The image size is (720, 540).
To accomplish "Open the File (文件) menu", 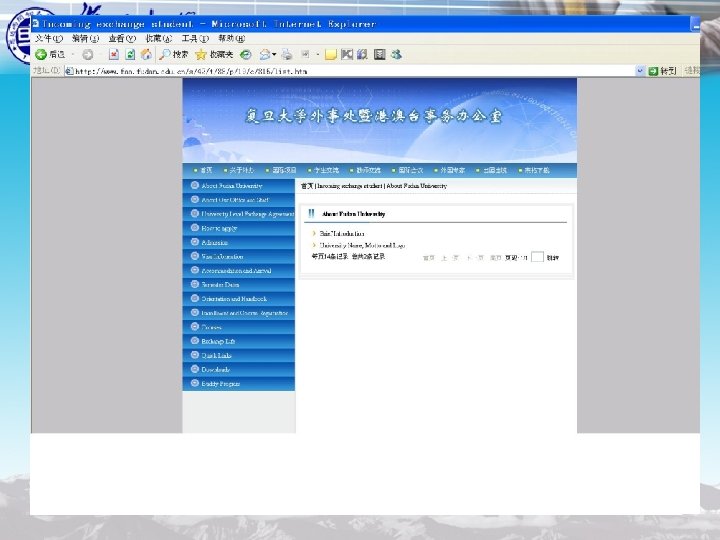I will 49,39.
